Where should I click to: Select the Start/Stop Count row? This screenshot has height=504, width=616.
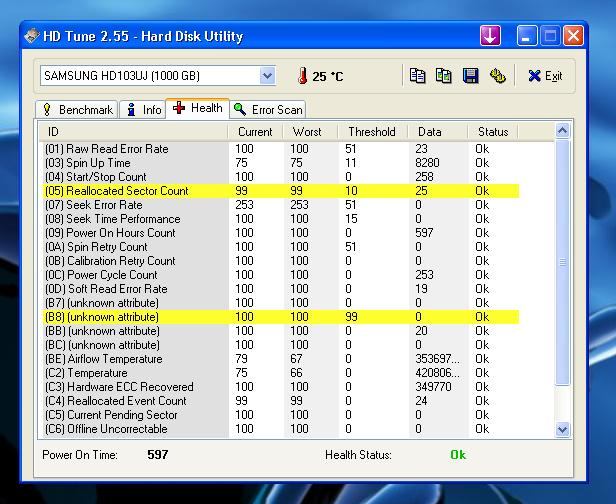281,177
